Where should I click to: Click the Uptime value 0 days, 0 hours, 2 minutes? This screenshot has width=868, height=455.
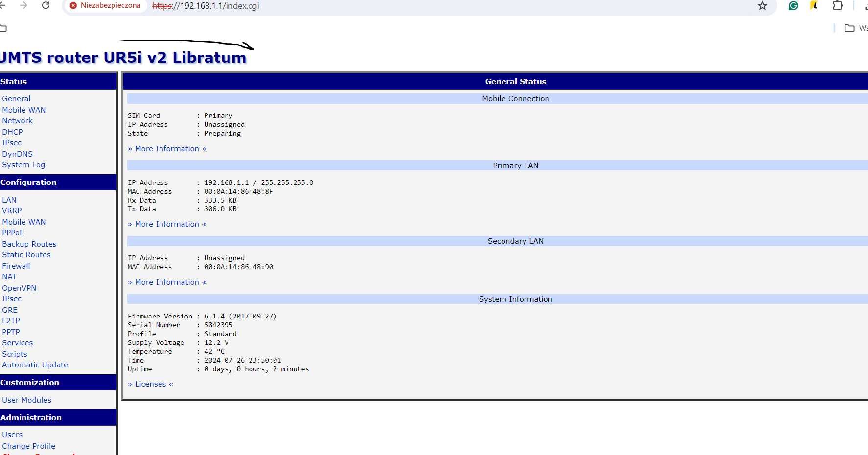tap(257, 369)
